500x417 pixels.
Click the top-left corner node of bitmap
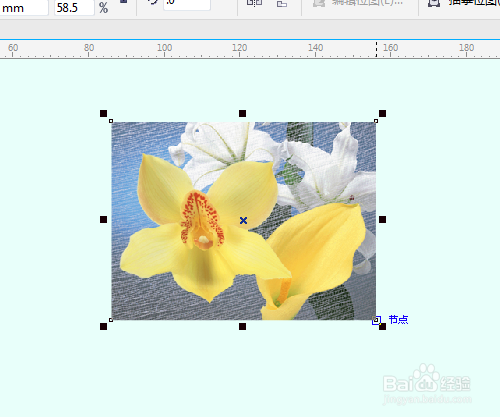click(x=111, y=121)
